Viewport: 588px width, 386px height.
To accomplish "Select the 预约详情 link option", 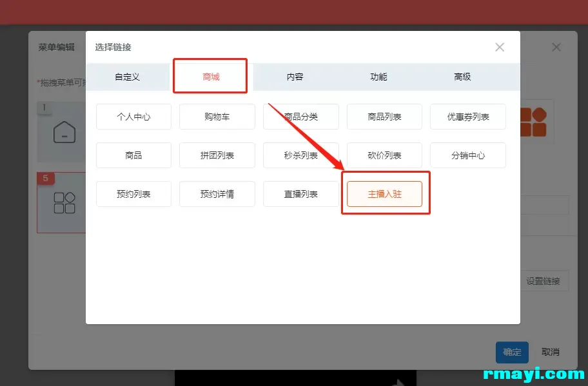I will 217,194.
